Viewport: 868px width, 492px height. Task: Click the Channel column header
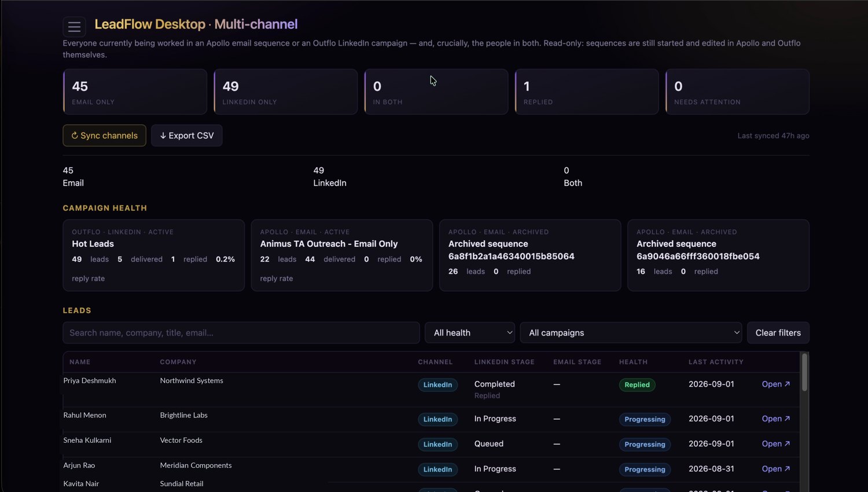pos(435,362)
